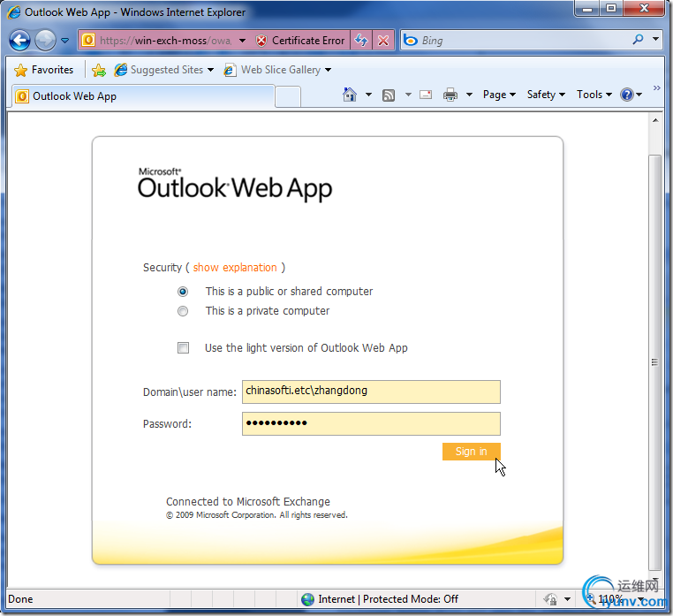Click the Read Mail icon
The height and width of the screenshot is (616, 673).
pos(426,95)
